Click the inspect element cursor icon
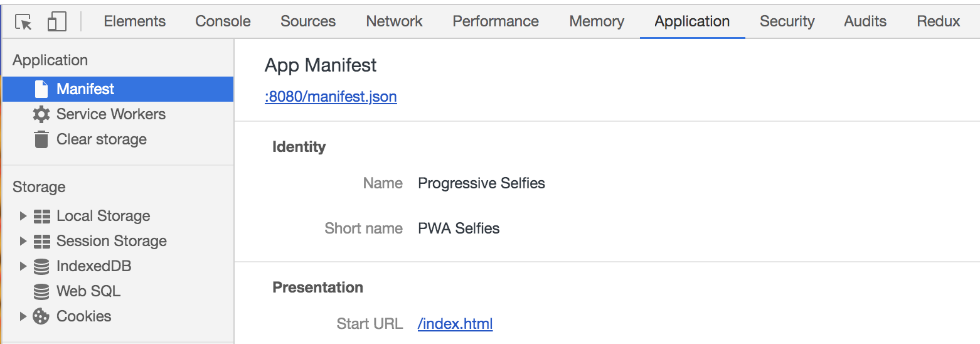Image resolution: width=980 pixels, height=344 pixels. pyautogui.click(x=23, y=22)
